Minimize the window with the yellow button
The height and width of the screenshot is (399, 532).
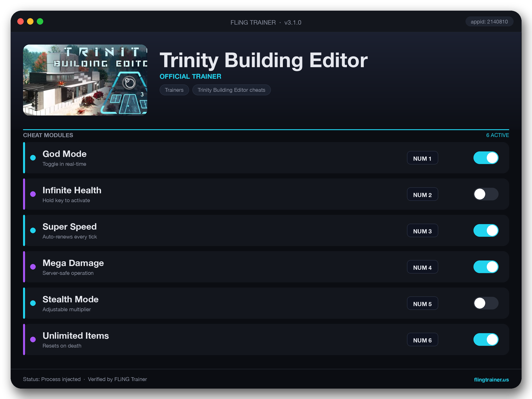30,22
